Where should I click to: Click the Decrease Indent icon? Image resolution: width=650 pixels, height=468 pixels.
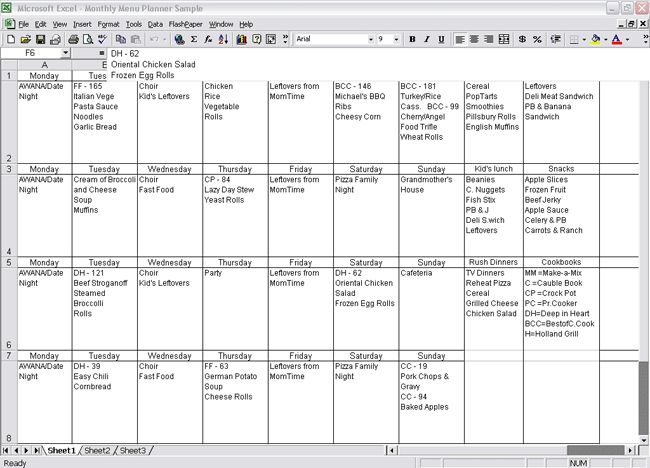pyautogui.click(x=555, y=39)
